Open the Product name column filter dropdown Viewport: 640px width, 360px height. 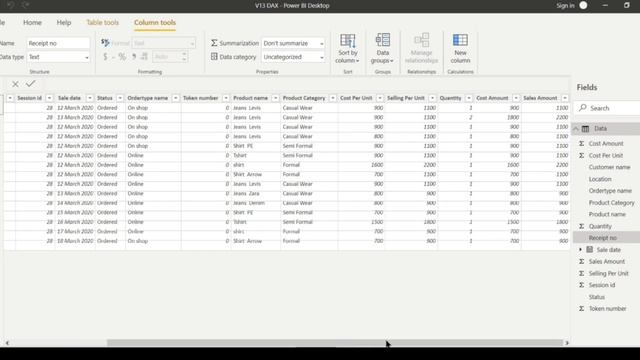tap(276, 98)
